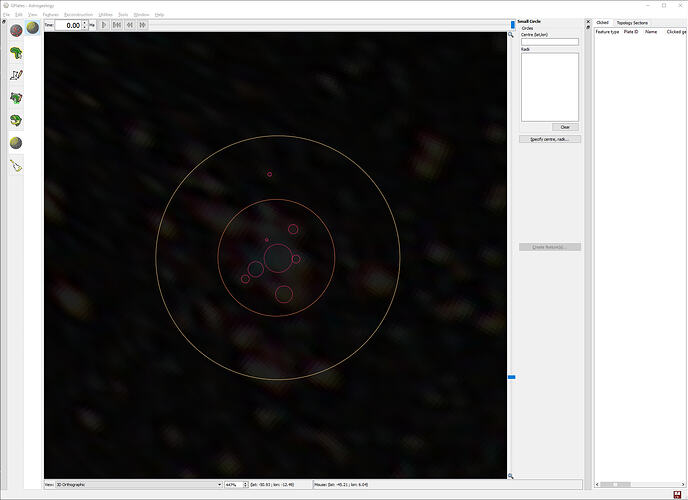Click the zoom slider handle beside the globe

512,377
